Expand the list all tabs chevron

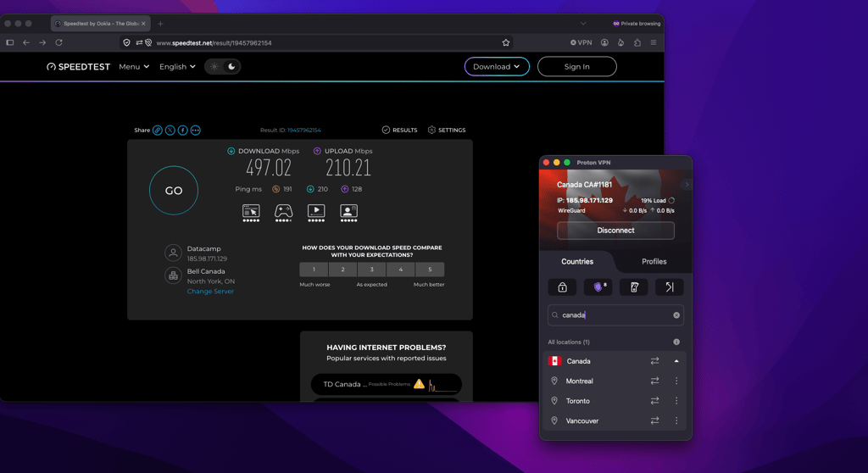(583, 24)
